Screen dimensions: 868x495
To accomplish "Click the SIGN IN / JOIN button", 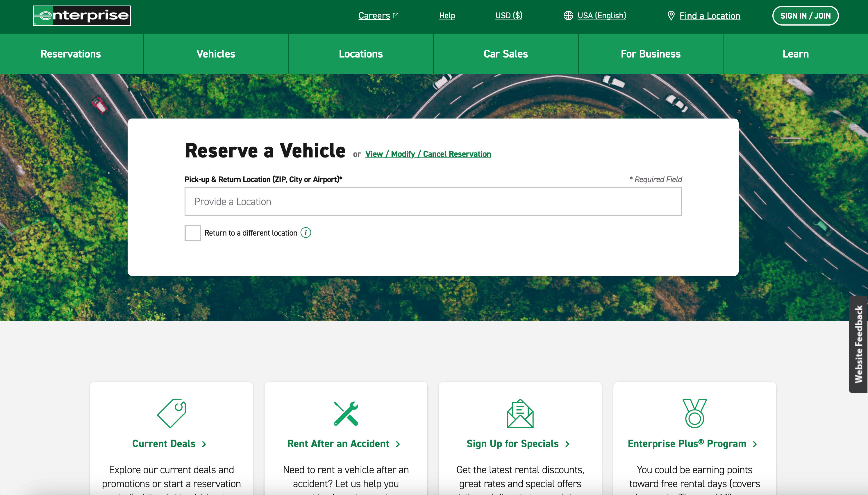I will pos(805,16).
